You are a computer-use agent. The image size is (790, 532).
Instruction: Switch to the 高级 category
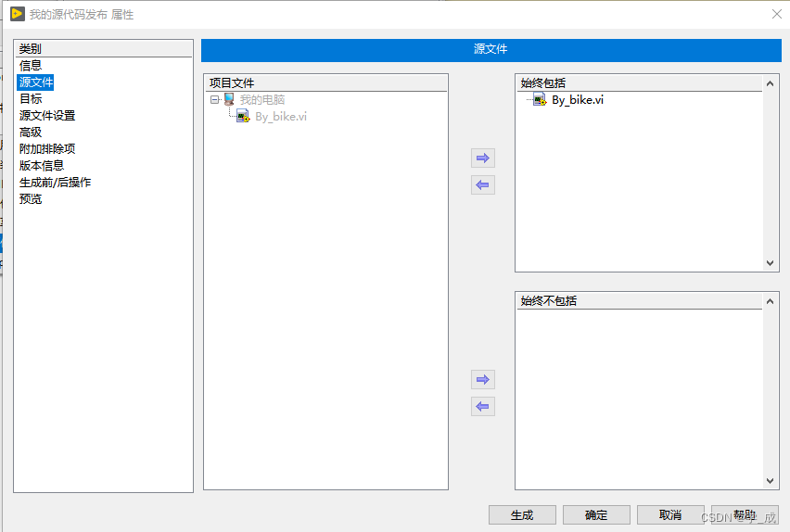point(31,132)
